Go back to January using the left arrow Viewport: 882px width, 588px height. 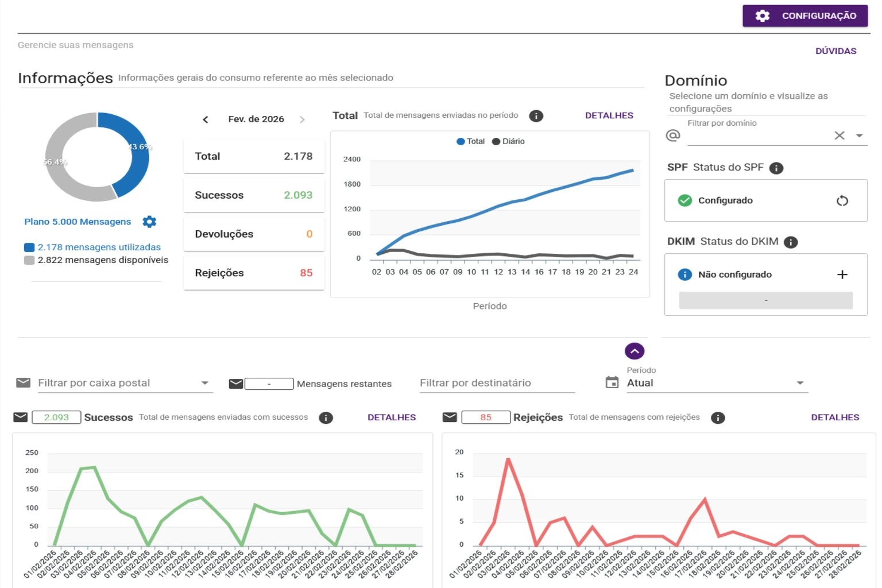206,119
